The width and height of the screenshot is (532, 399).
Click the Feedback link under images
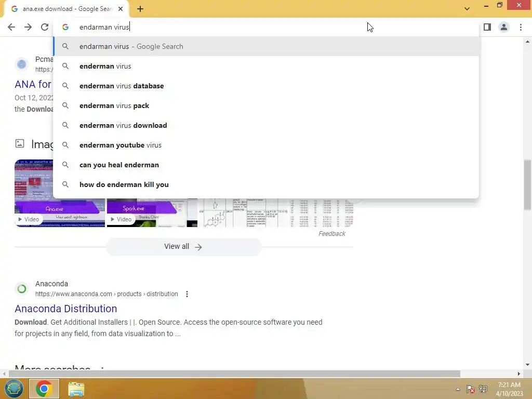click(332, 234)
